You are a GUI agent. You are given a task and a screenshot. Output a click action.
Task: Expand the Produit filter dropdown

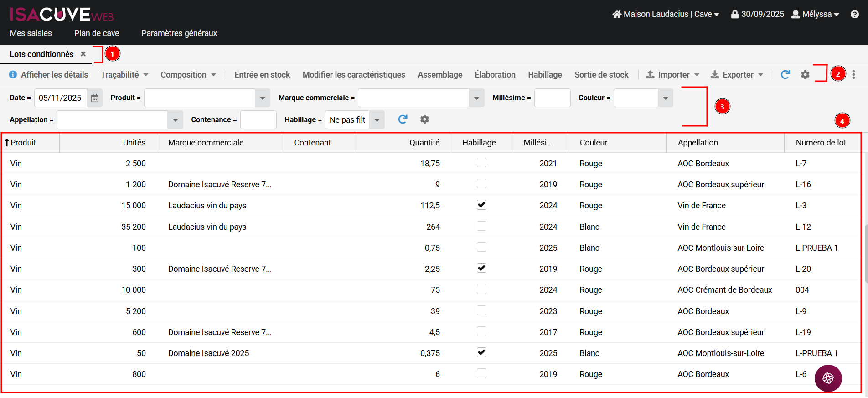[x=262, y=98]
